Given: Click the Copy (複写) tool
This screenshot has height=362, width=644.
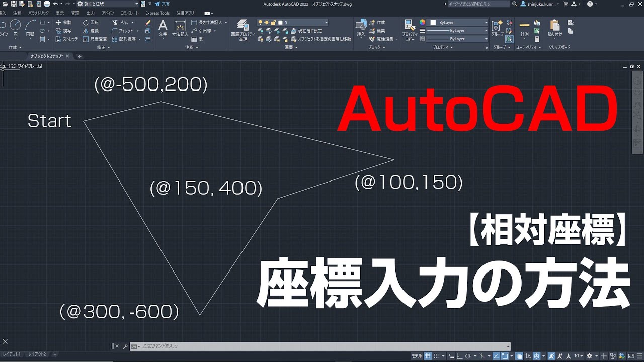Looking at the screenshot, I should (x=63, y=31).
